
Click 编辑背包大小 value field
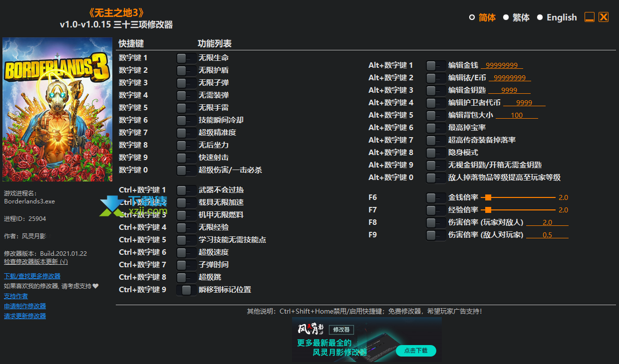[x=517, y=115]
